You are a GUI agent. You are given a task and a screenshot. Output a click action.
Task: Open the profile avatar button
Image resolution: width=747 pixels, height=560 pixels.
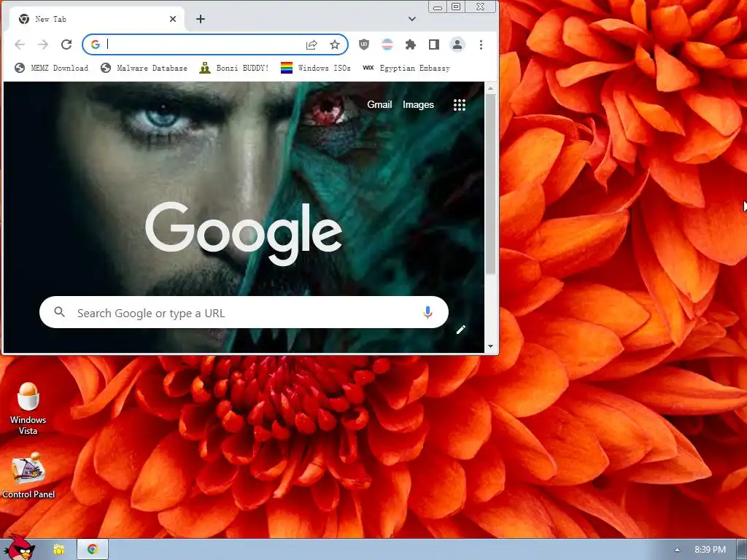coord(457,44)
